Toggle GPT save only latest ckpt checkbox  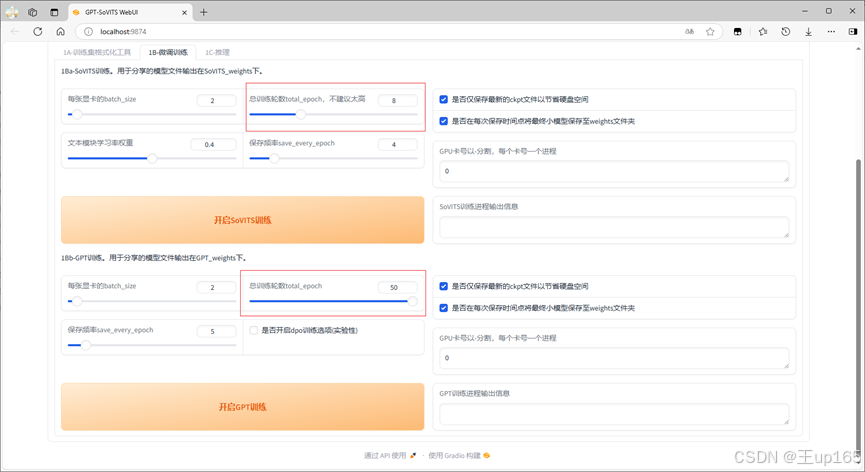click(x=444, y=286)
